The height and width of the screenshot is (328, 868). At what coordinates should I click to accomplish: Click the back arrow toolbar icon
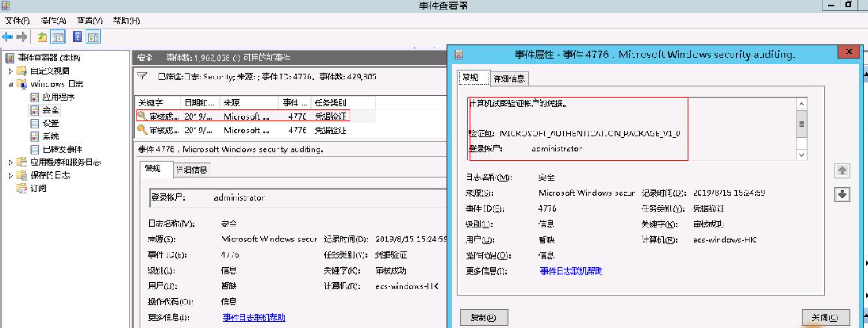point(7,36)
